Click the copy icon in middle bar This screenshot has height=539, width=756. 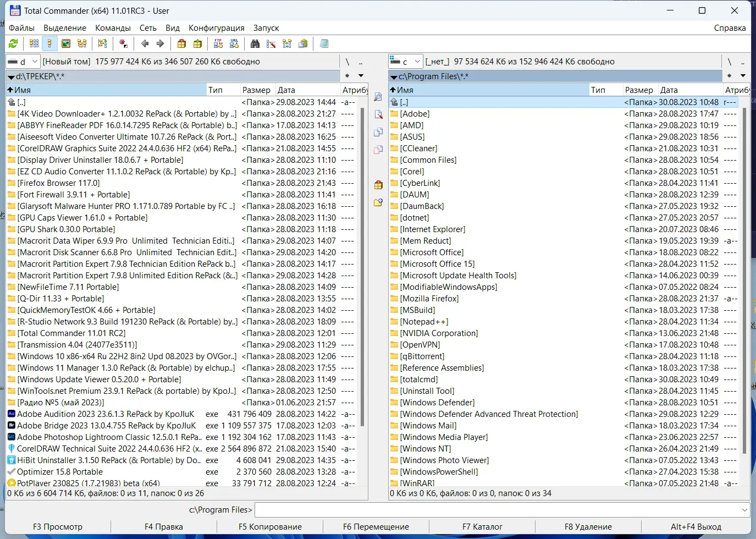click(x=378, y=132)
